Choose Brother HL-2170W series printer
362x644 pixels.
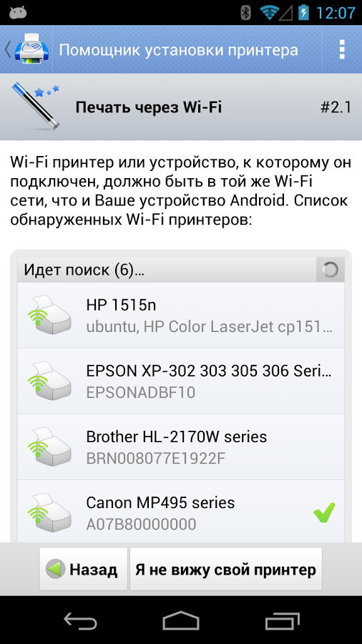(x=181, y=447)
